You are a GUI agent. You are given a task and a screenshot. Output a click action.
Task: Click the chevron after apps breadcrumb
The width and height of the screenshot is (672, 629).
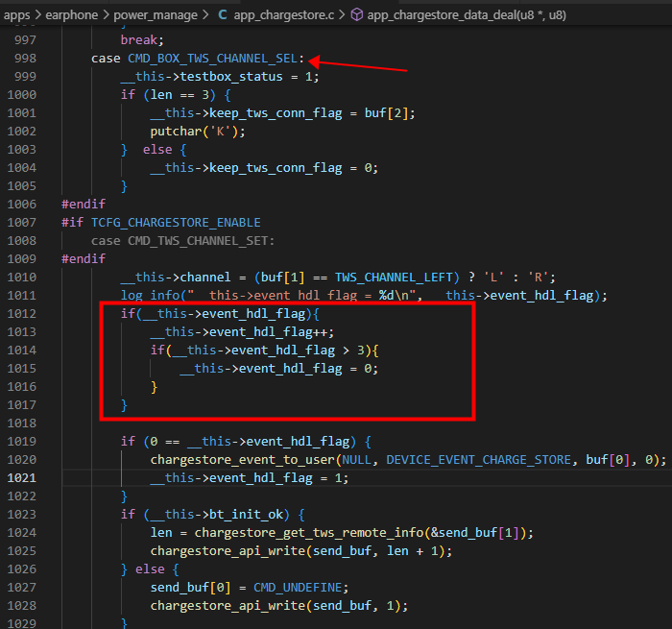point(37,15)
